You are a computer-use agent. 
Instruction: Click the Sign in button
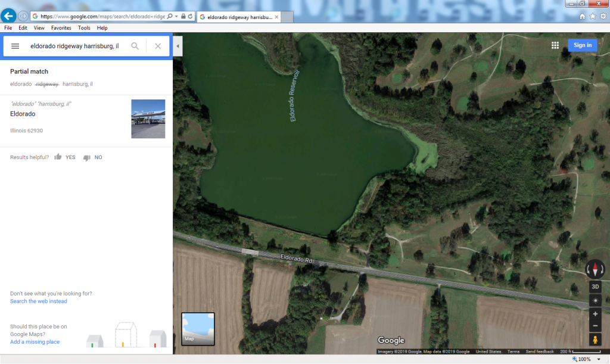pos(582,45)
